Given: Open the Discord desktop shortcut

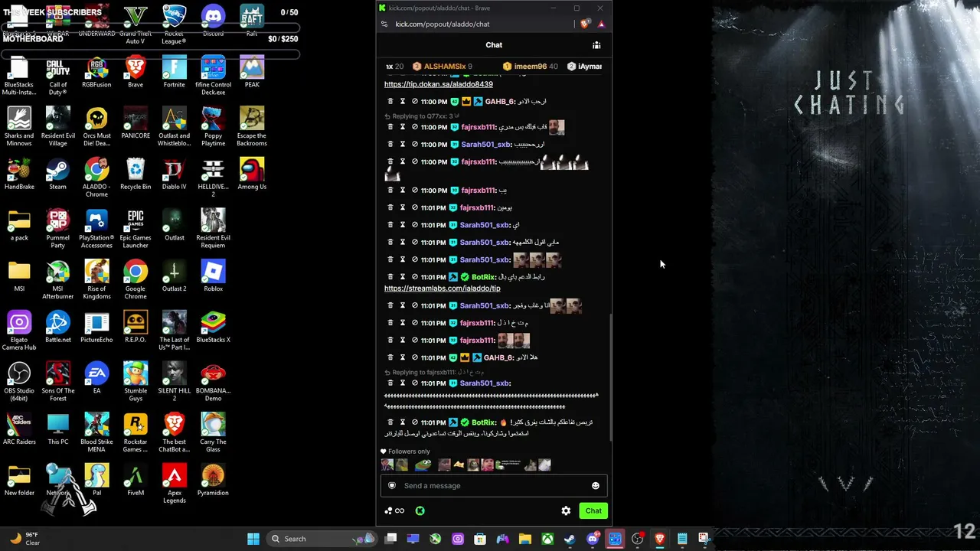Looking at the screenshot, I should pos(213,21).
